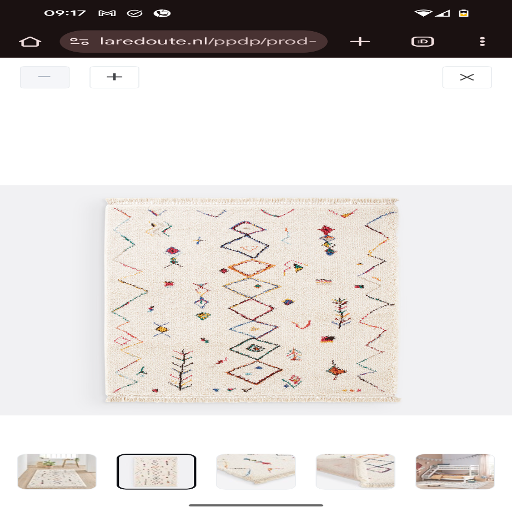Select the laredoute.nl URL address field
Screen dimensions: 512x512
pyautogui.click(x=193, y=42)
